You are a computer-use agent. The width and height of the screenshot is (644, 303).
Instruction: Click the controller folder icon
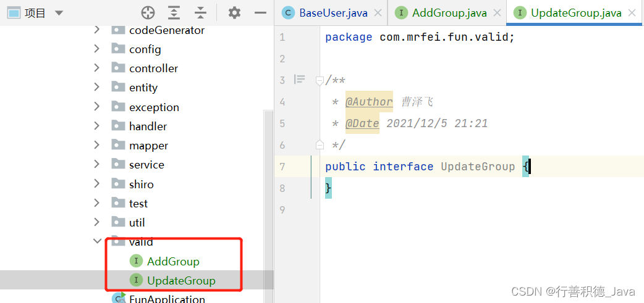(118, 68)
